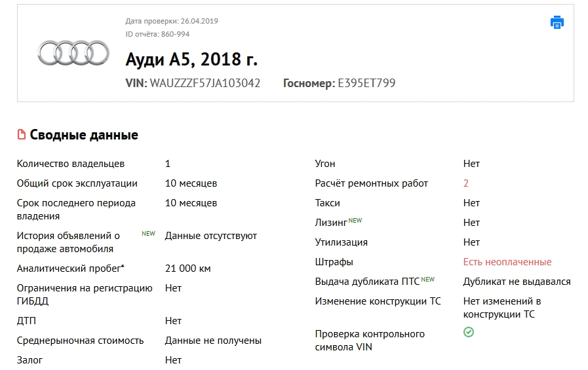The height and width of the screenshot is (370, 588).
Task: Click the Общий срок эксплуатации label
Action: (x=77, y=183)
